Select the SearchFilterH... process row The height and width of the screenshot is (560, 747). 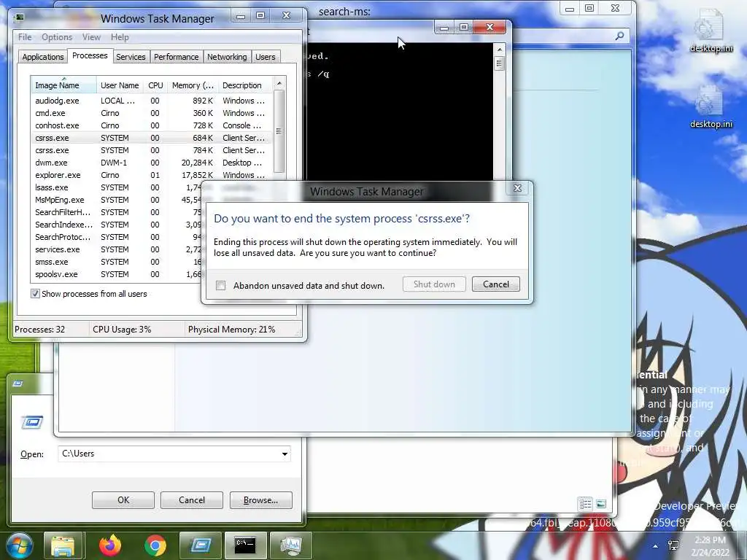[x=117, y=212]
